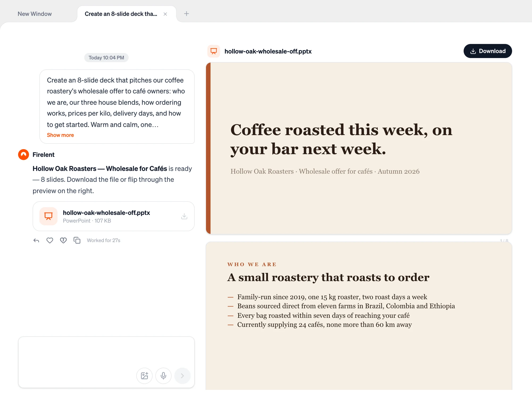Click the bullet 'Every bag roasted within seven days'
532x408 pixels.
(323, 316)
